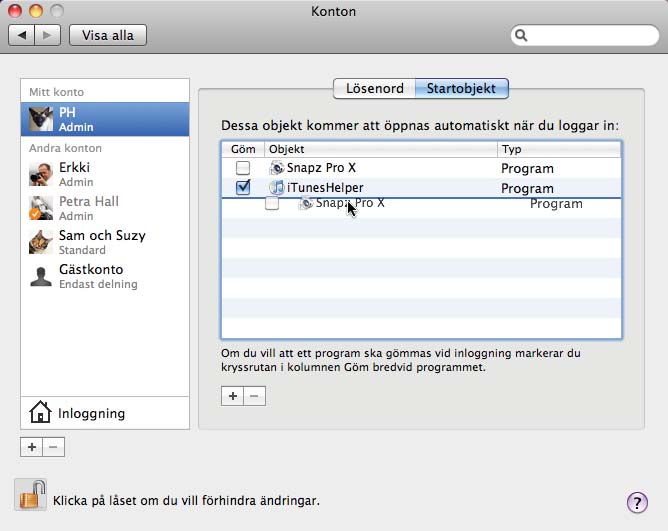Open Inloggning login options
Image resolution: width=668 pixels, height=531 pixels.
pyautogui.click(x=105, y=413)
